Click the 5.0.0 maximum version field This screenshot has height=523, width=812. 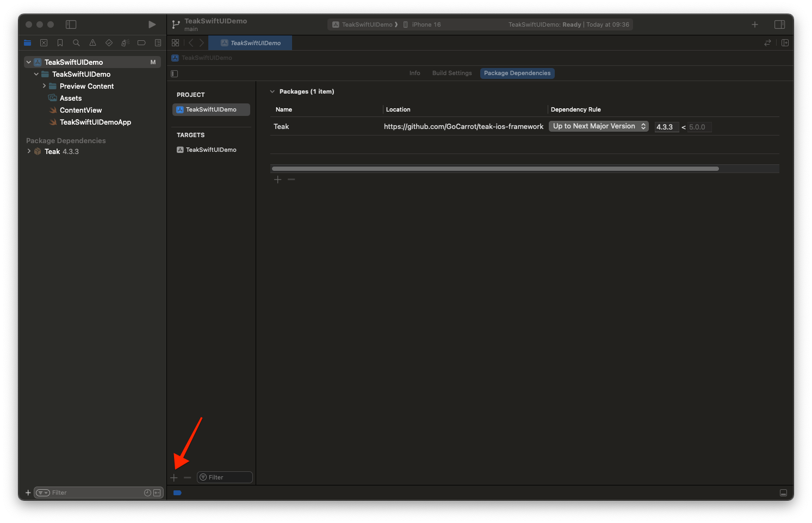coord(699,127)
